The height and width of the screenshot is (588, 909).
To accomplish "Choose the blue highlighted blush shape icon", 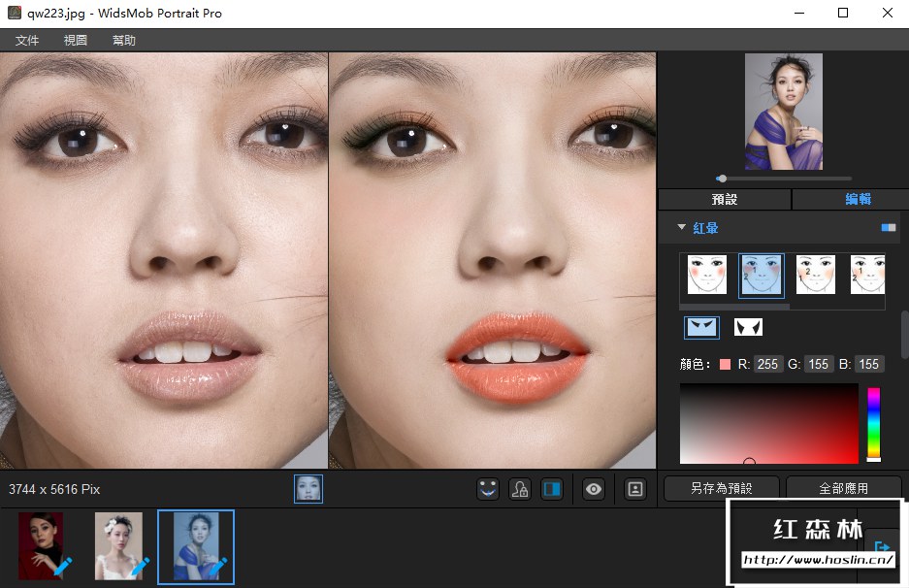I will 701,328.
